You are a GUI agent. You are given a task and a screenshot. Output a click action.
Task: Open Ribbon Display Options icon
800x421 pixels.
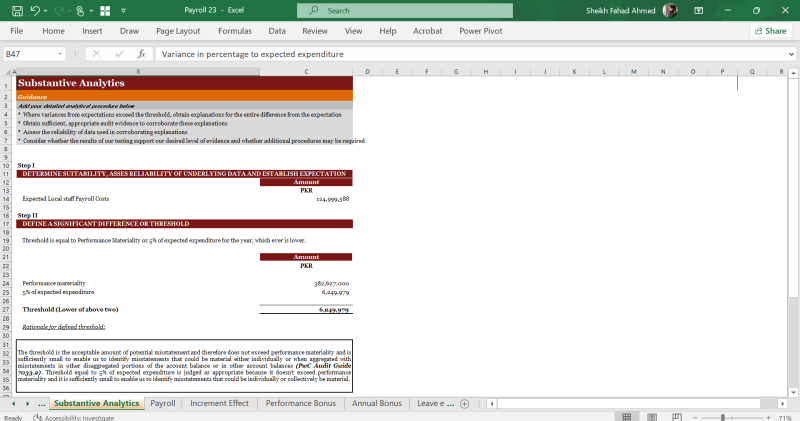699,10
